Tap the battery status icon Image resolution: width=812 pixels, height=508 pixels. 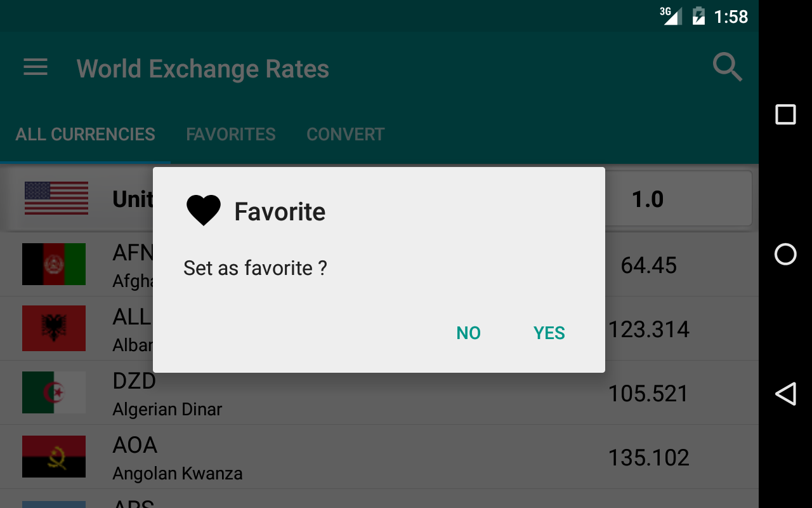(x=698, y=16)
